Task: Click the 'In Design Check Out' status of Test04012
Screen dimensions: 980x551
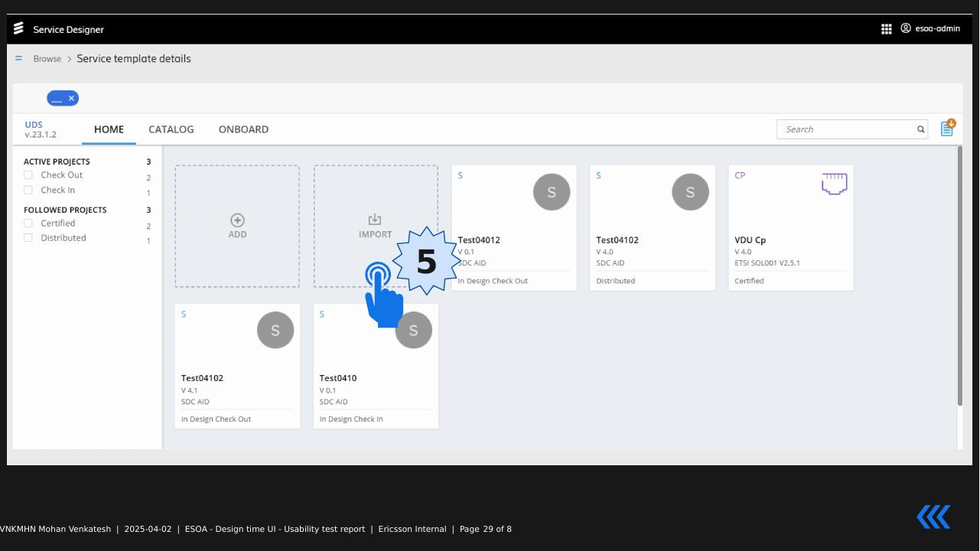Action: [x=493, y=281]
